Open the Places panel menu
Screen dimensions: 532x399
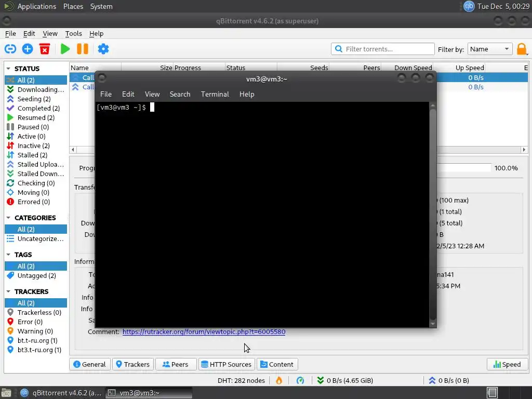click(73, 6)
